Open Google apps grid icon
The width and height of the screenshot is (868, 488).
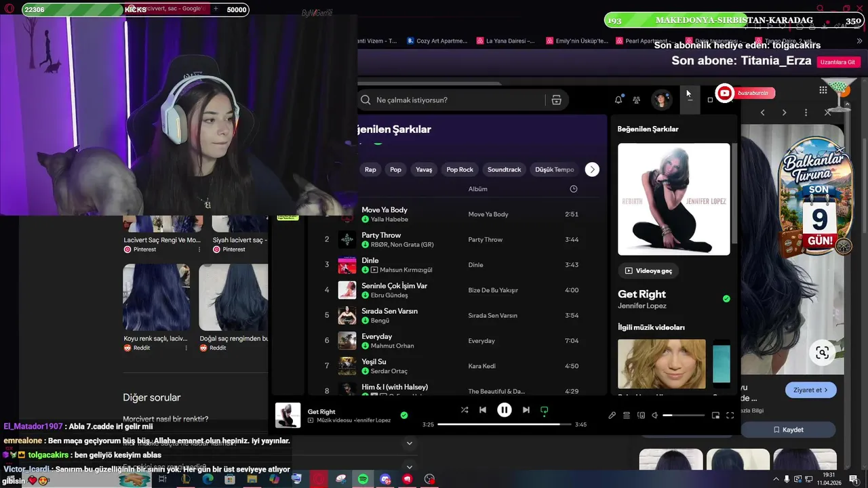point(823,90)
